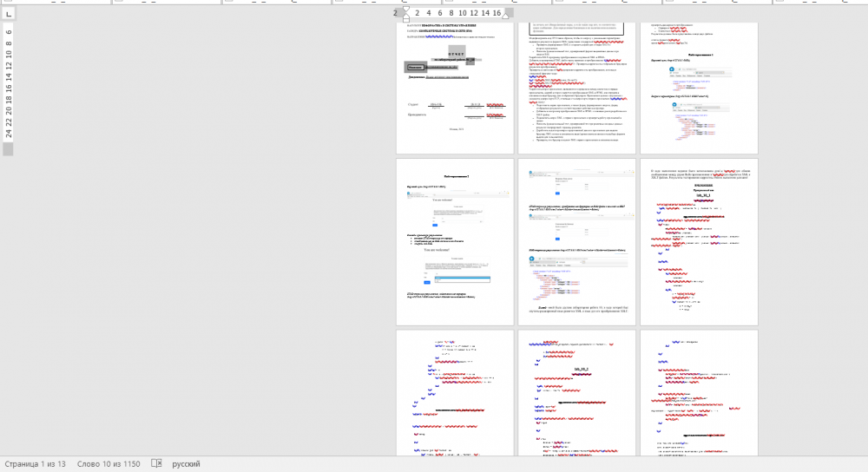868x472 pixels.
Task: Click the 'ОТЧЕТ' title text on page one
Action: coord(457,54)
